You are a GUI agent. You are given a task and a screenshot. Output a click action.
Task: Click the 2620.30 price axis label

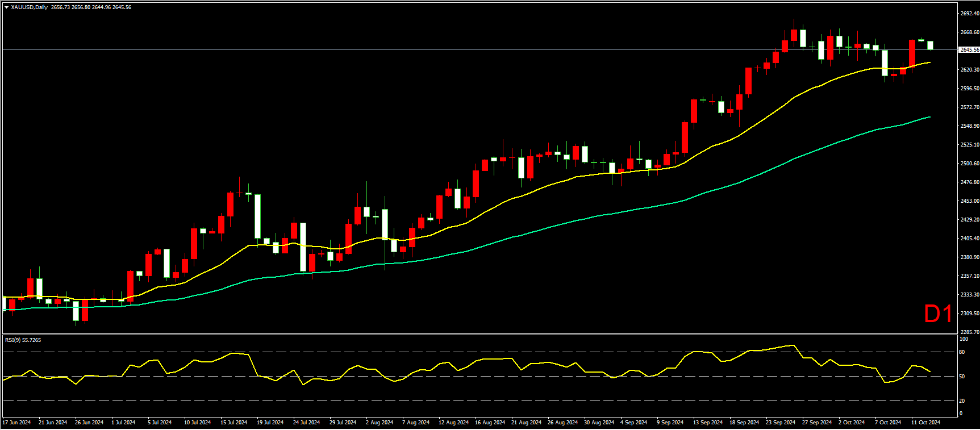coord(970,70)
